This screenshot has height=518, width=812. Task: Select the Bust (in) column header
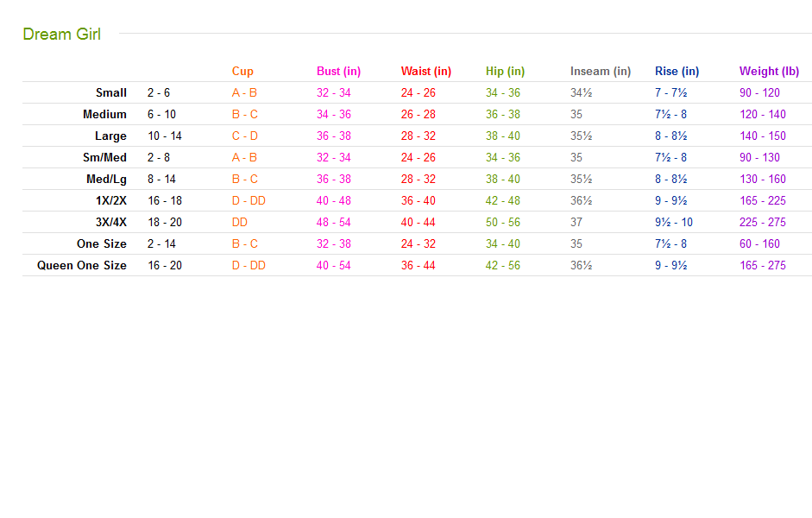pos(338,72)
